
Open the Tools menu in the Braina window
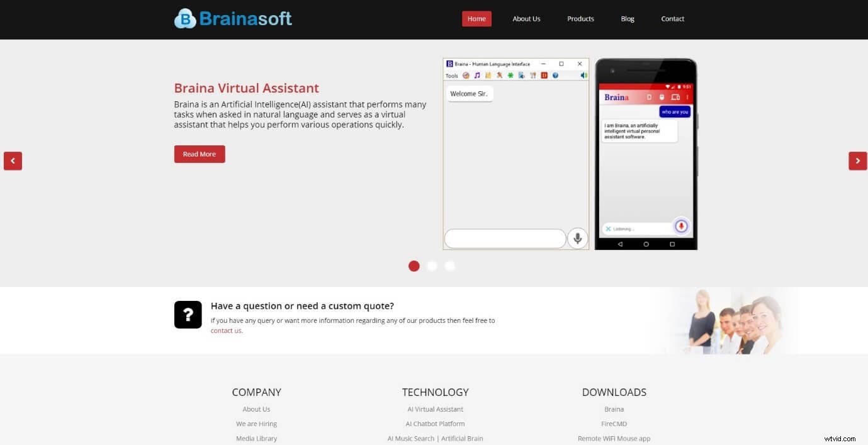(451, 75)
